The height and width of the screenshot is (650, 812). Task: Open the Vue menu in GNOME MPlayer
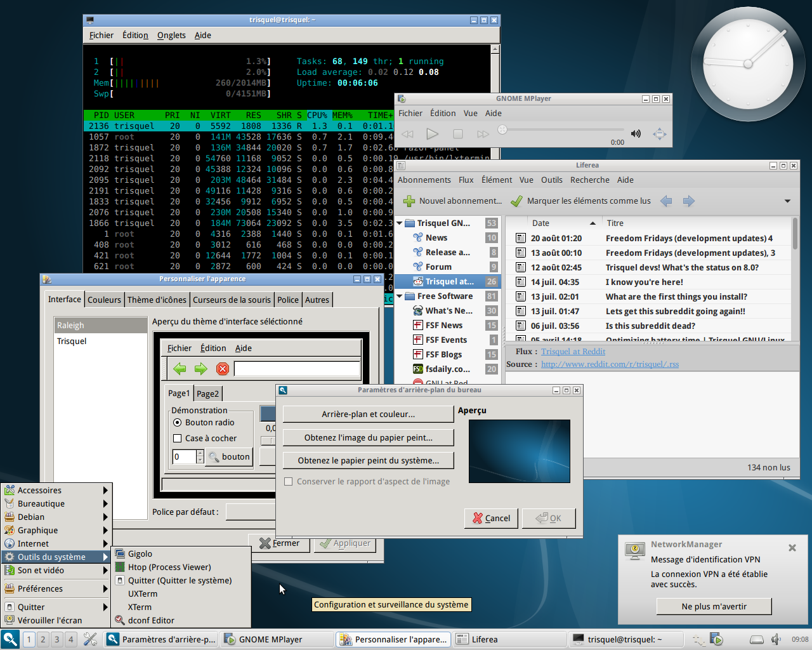point(470,113)
